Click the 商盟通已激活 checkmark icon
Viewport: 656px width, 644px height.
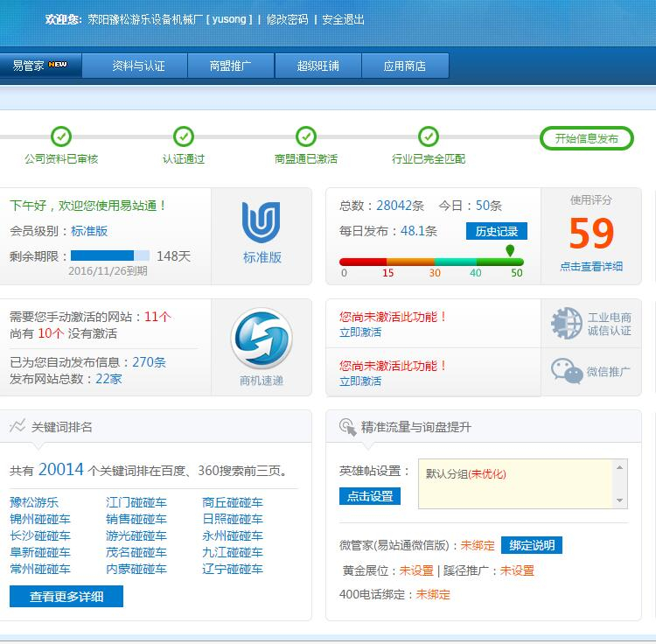pyautogui.click(x=306, y=136)
